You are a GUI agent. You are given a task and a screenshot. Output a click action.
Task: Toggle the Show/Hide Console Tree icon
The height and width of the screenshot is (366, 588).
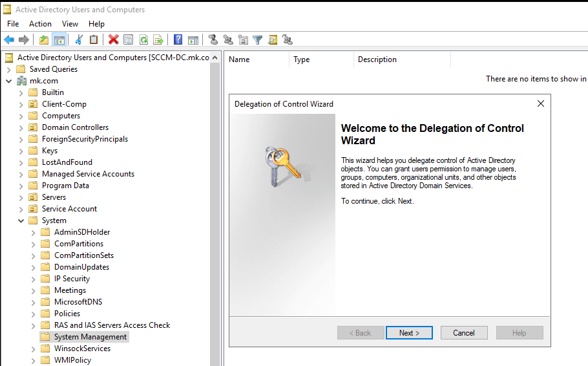tap(59, 40)
